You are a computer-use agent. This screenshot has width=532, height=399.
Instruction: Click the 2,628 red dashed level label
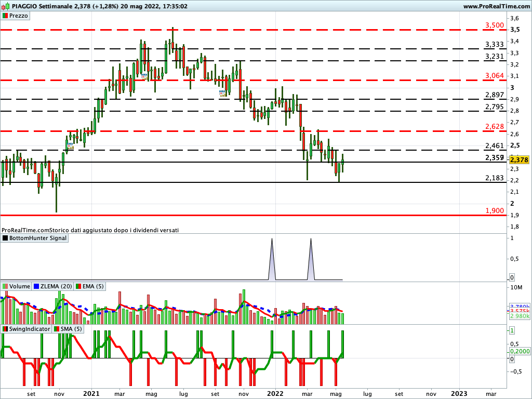click(494, 126)
